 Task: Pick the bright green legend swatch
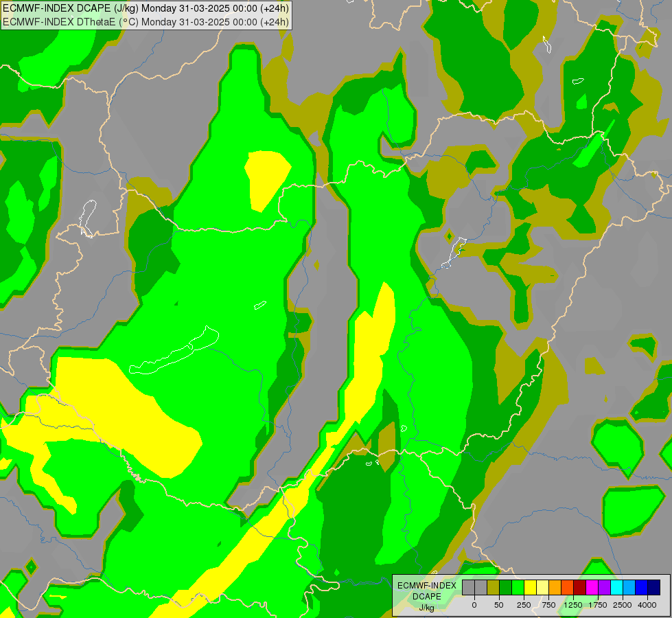click(x=518, y=588)
